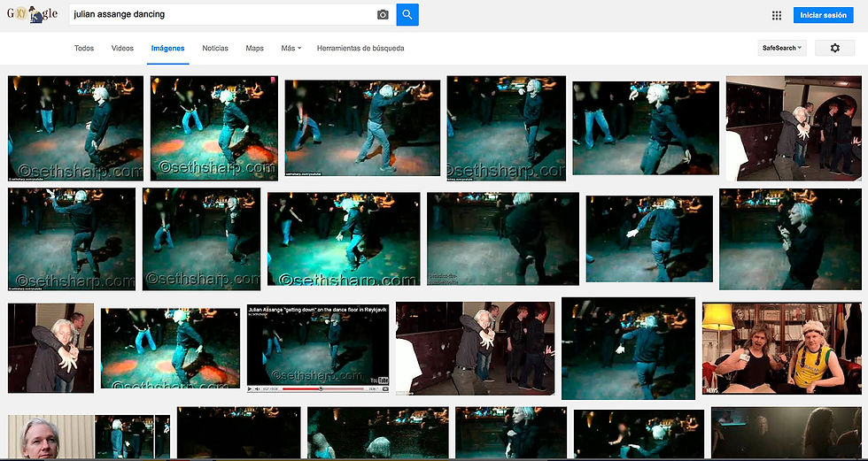Open third-row red-spotlight dance floor thumbnail

coord(170,349)
